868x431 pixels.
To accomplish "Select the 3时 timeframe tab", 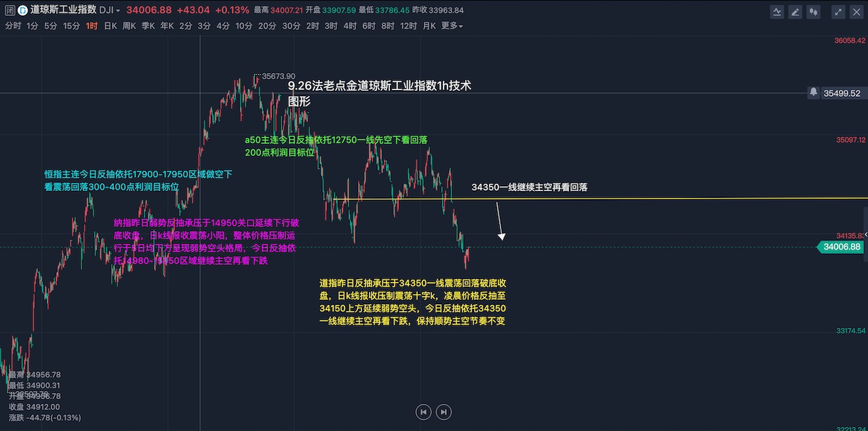I will tap(331, 26).
